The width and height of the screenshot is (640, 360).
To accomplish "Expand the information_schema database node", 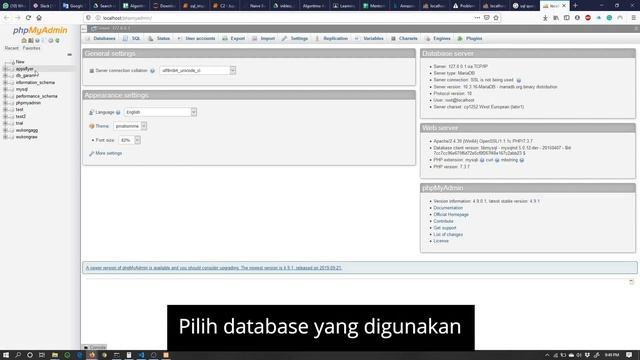I will [5, 82].
